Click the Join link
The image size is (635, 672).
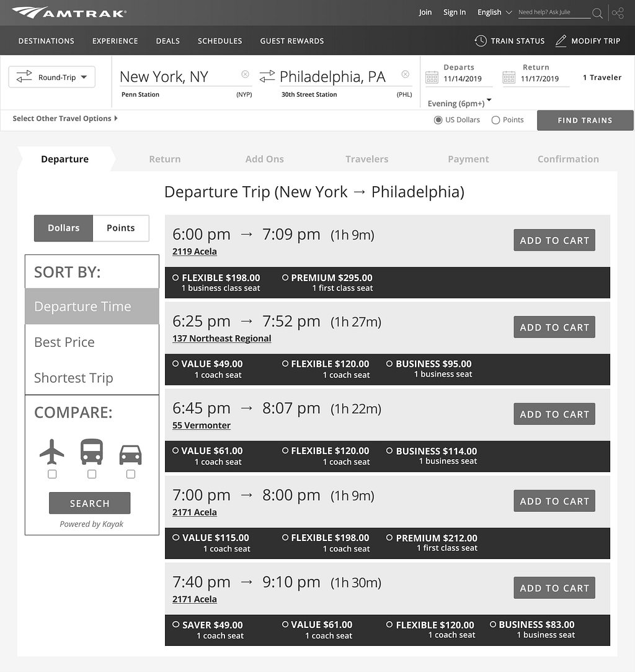[425, 12]
